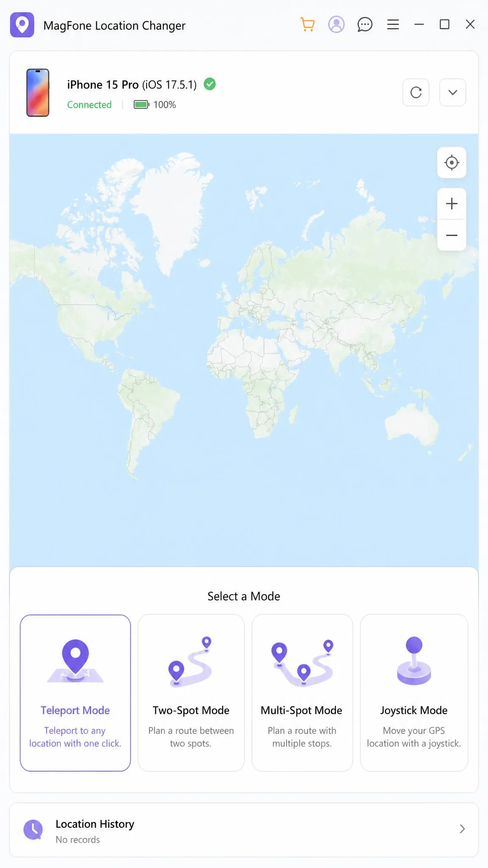Open the user account profile icon
The width and height of the screenshot is (488, 868).
(x=336, y=25)
